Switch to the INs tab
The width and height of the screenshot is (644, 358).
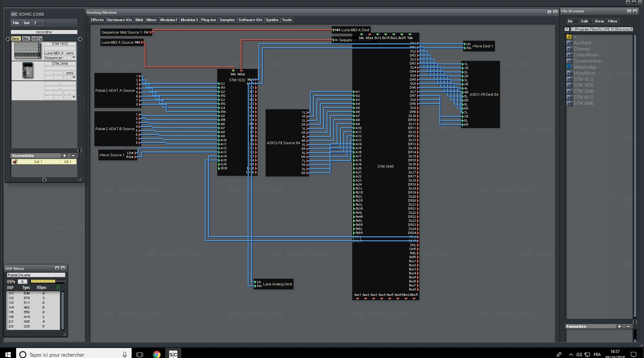[x=26, y=39]
